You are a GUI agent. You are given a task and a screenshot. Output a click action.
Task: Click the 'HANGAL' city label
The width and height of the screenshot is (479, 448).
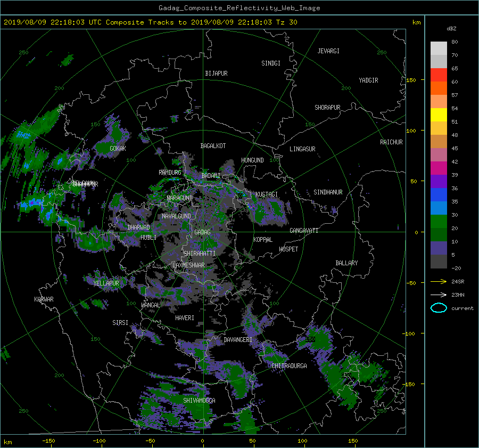[151, 305]
